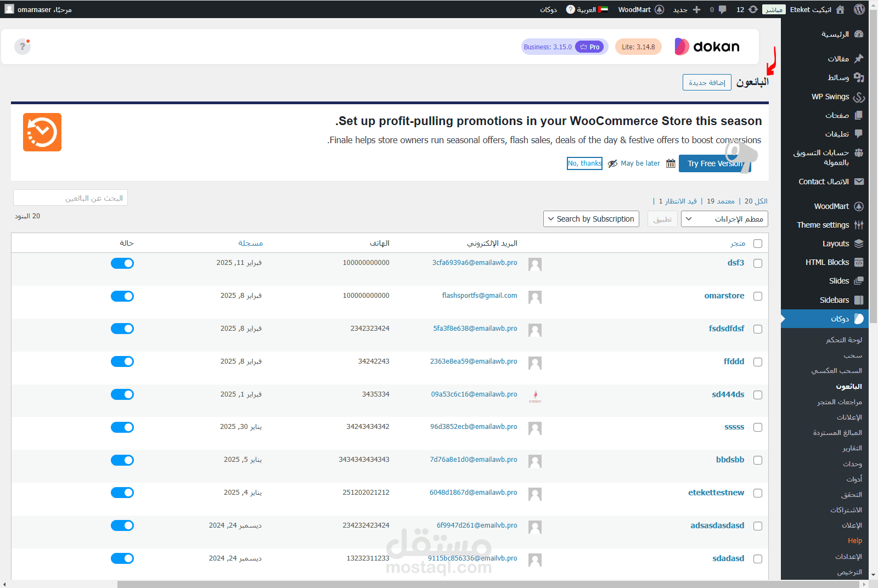Check the fsdsdfdsf row checkbox

coord(758,329)
